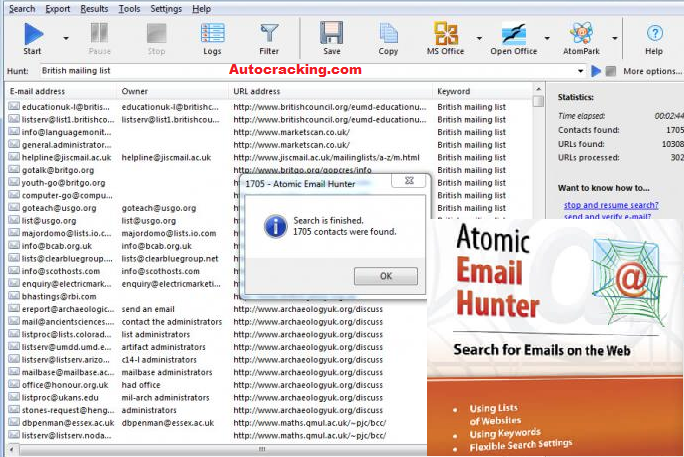684x457 pixels.
Task: Open the Hunt keyword history dropdown
Action: [580, 71]
